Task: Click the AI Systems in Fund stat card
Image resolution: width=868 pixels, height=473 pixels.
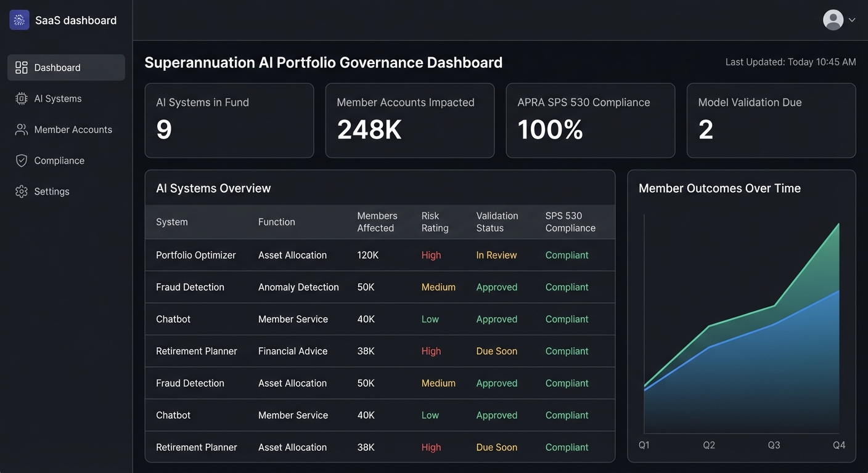Action: click(x=229, y=120)
